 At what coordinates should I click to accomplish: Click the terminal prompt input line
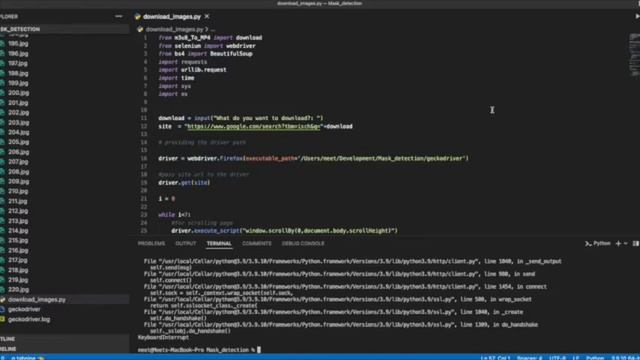(199, 350)
